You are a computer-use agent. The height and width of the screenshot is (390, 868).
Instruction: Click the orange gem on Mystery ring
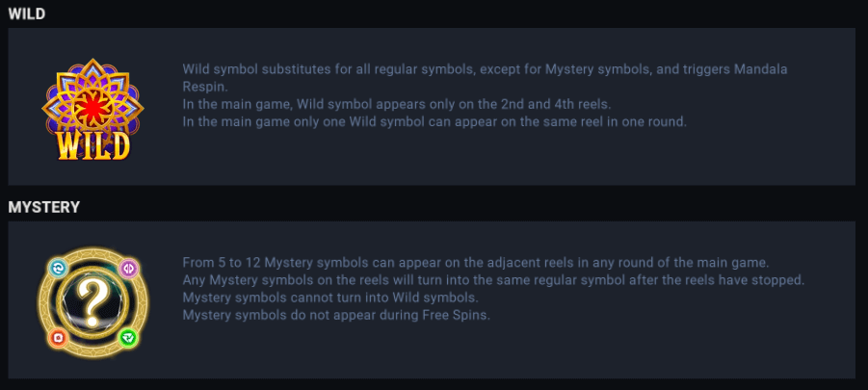pos(58,337)
